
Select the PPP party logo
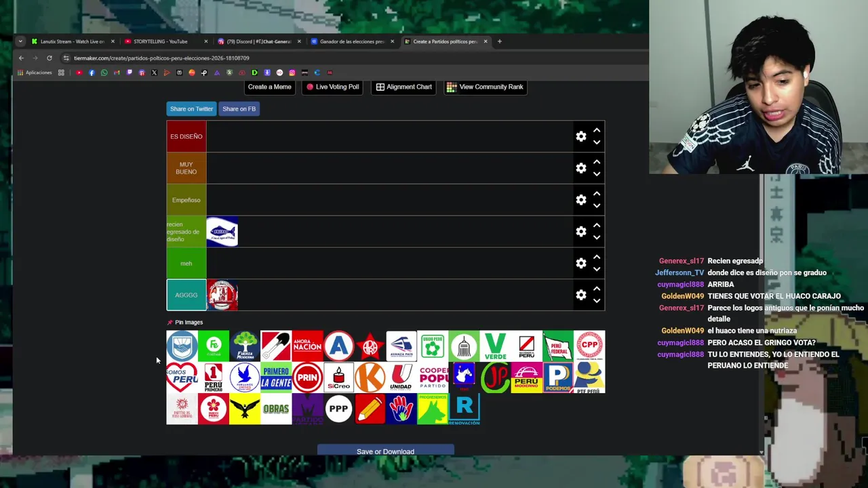(x=338, y=409)
